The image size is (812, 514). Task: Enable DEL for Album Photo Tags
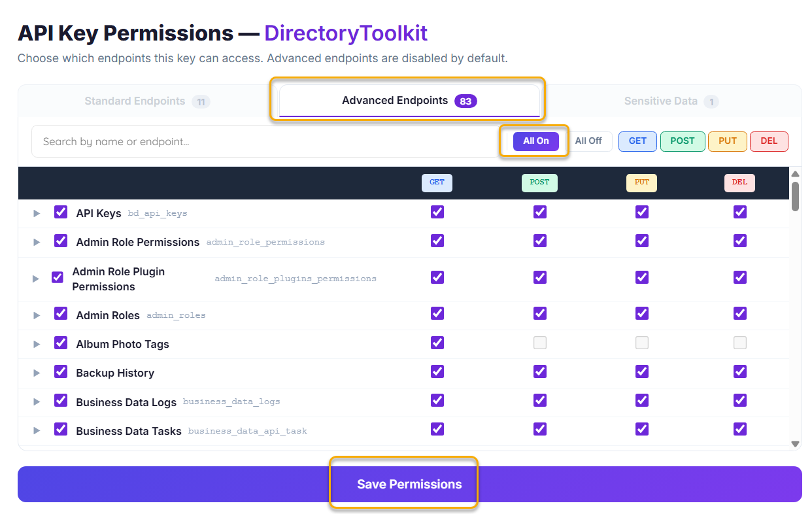point(739,343)
